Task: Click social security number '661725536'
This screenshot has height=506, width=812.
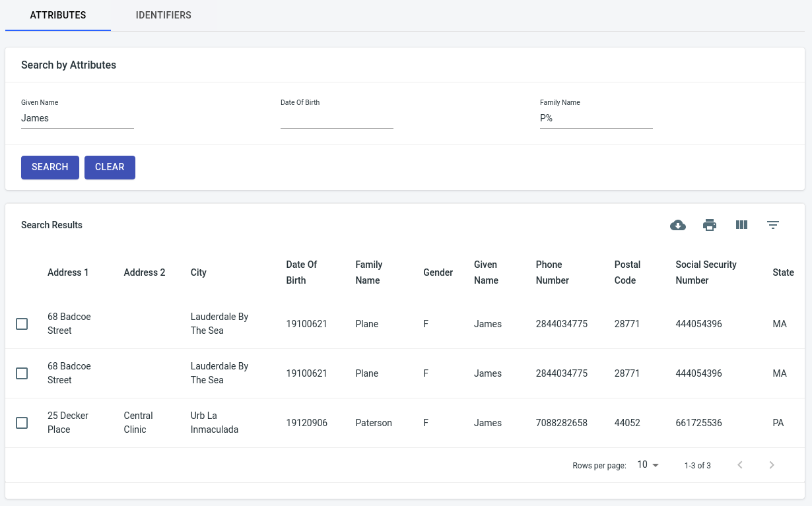Action: click(698, 423)
